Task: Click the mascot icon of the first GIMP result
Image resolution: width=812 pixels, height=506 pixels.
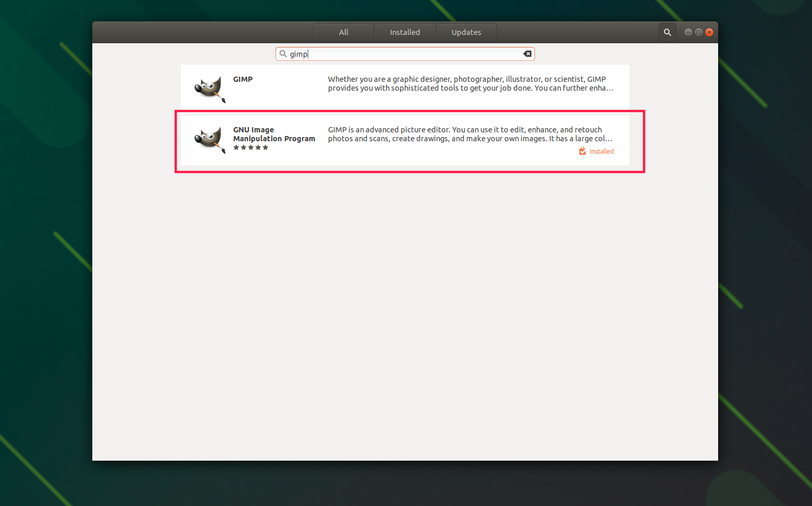Action: [x=210, y=89]
